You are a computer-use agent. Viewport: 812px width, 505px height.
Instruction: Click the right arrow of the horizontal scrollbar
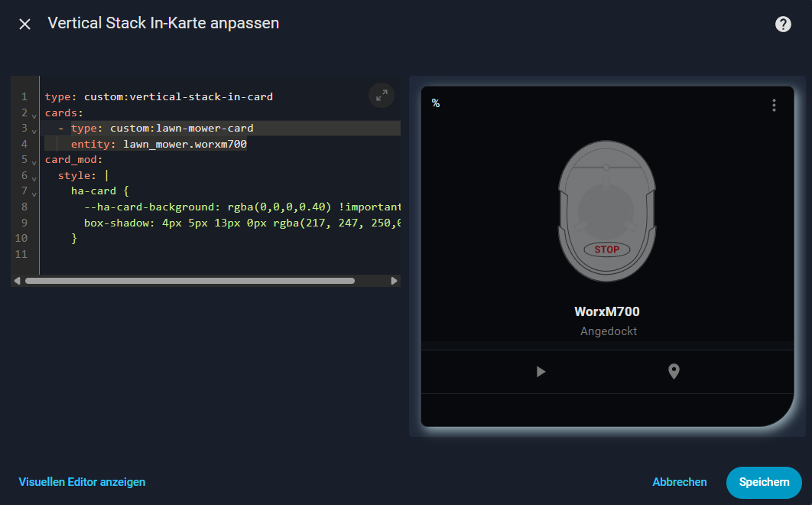tap(395, 281)
